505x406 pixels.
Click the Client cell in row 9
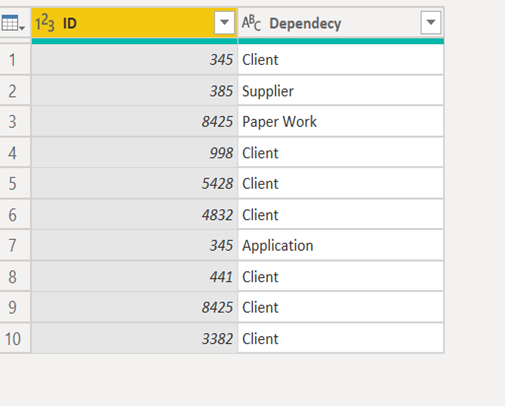click(x=341, y=307)
